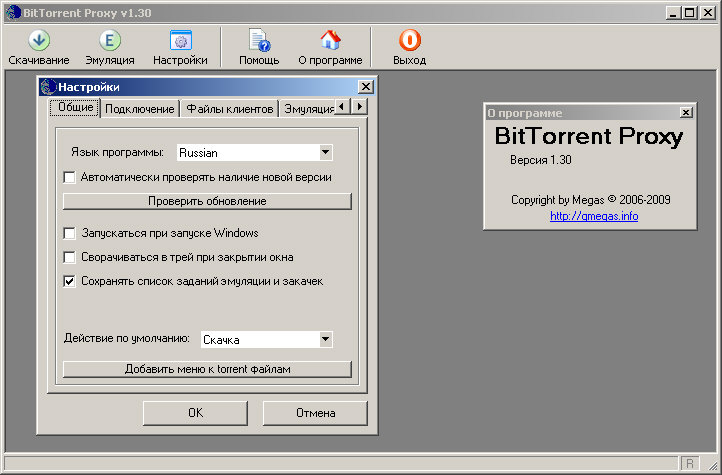
Task: Open the Эмуляция toolbar icon
Action: (x=110, y=41)
